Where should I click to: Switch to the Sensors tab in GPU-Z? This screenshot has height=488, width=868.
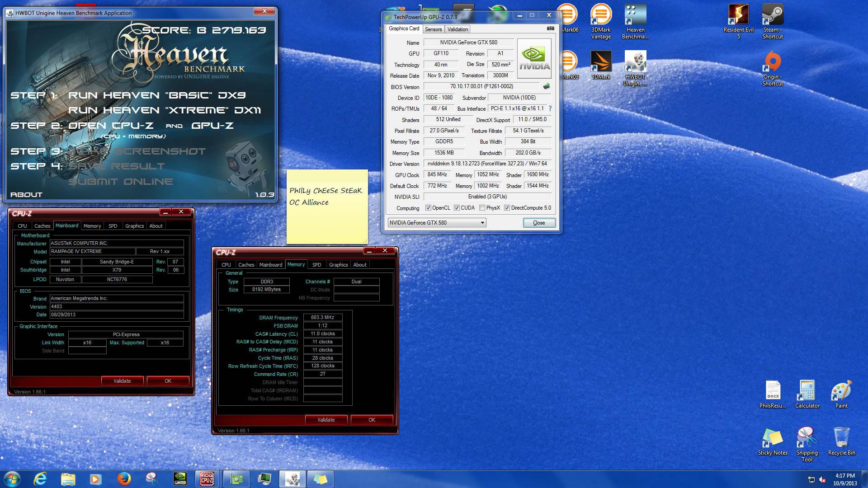pos(433,29)
